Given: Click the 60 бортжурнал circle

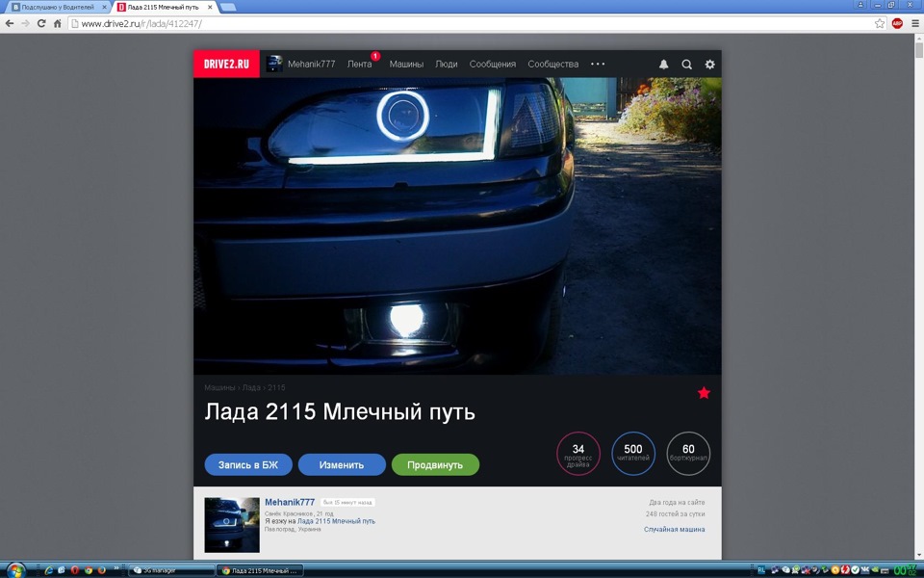Looking at the screenshot, I should coord(688,454).
